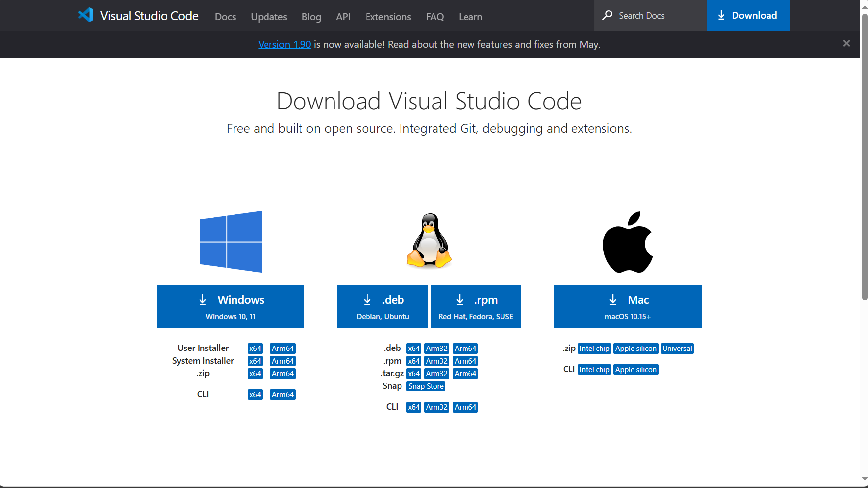Screen dimensions: 868x488
Task: Select Mac CLI Apple silicon download
Action: tap(636, 370)
